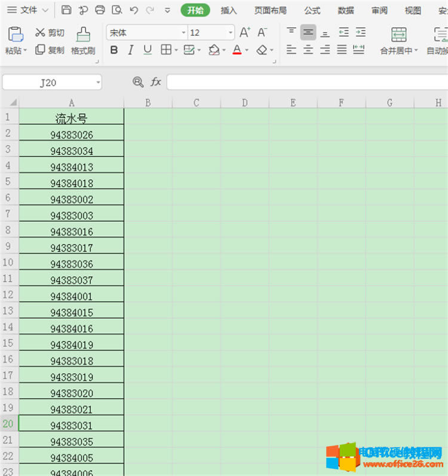Click the Cut (剪切) scissors icon
Image resolution: width=448 pixels, height=476 pixels.
[x=41, y=33]
